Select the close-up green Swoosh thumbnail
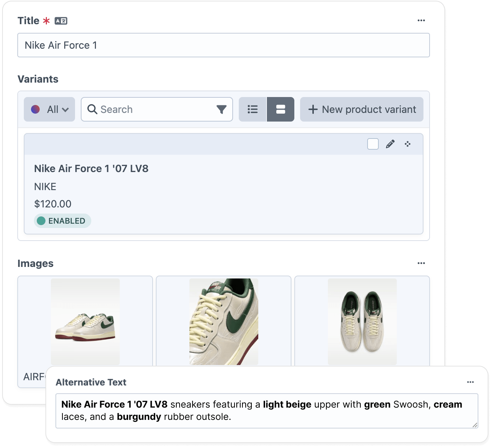This screenshot has height=448, width=492. click(x=224, y=322)
